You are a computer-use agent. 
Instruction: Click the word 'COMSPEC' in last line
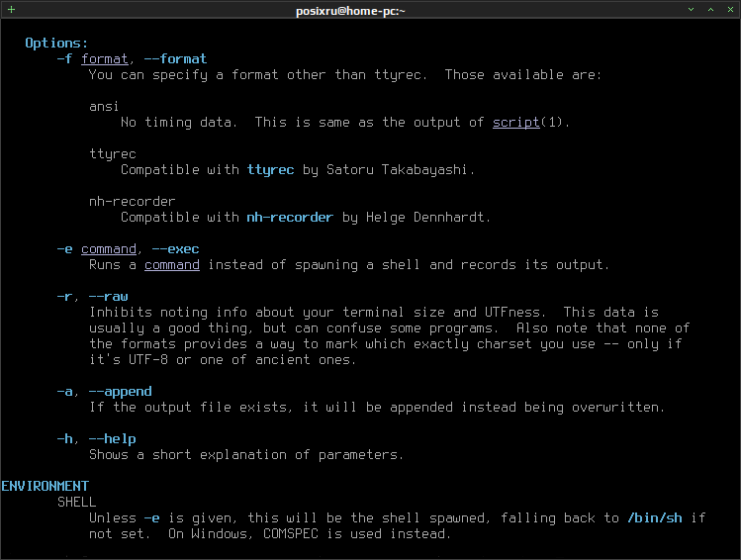[x=291, y=533]
